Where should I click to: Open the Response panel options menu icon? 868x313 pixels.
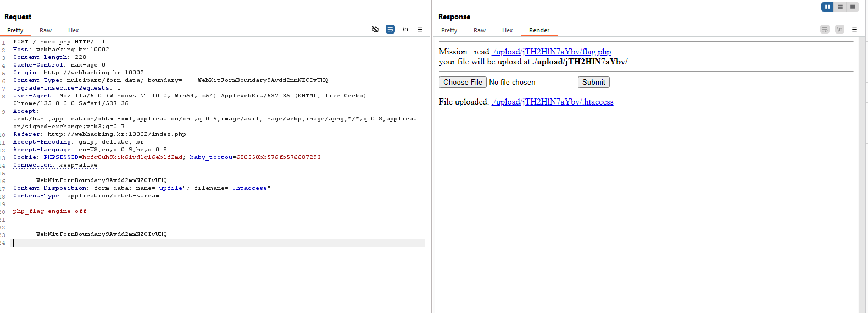click(x=854, y=30)
